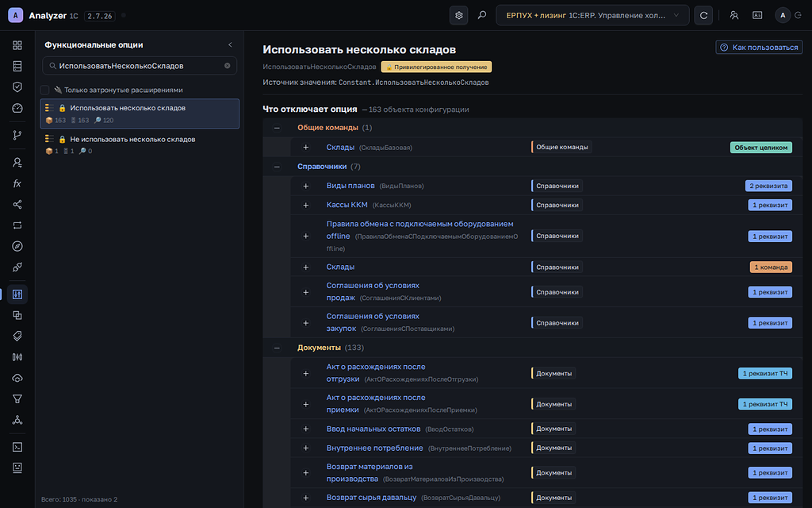This screenshot has height=508, width=812.
Task: Expand the Возврат сырья давальцу row
Action: [305, 498]
